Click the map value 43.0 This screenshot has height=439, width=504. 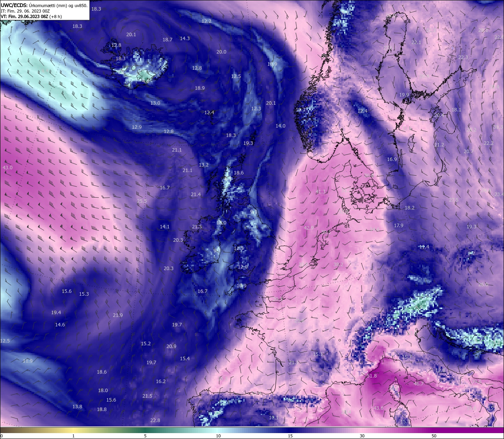click(7, 167)
